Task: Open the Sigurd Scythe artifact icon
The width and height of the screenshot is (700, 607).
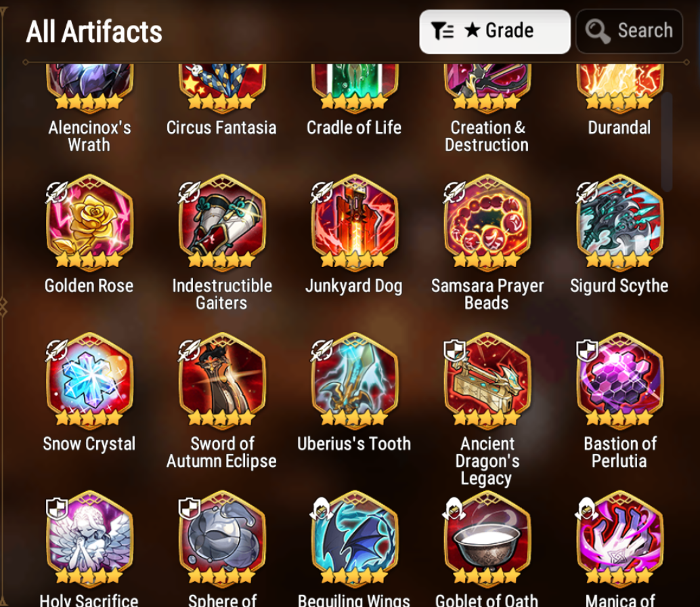Action: pyautogui.click(x=619, y=222)
